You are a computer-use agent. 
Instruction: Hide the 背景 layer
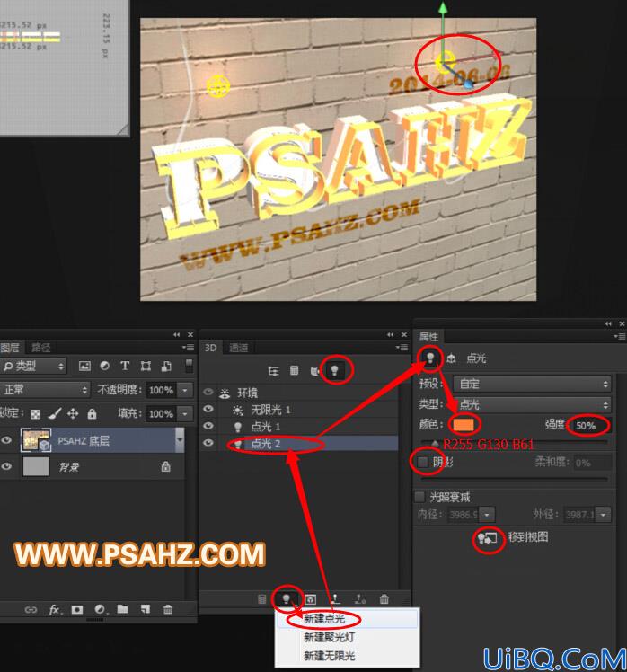(6, 466)
